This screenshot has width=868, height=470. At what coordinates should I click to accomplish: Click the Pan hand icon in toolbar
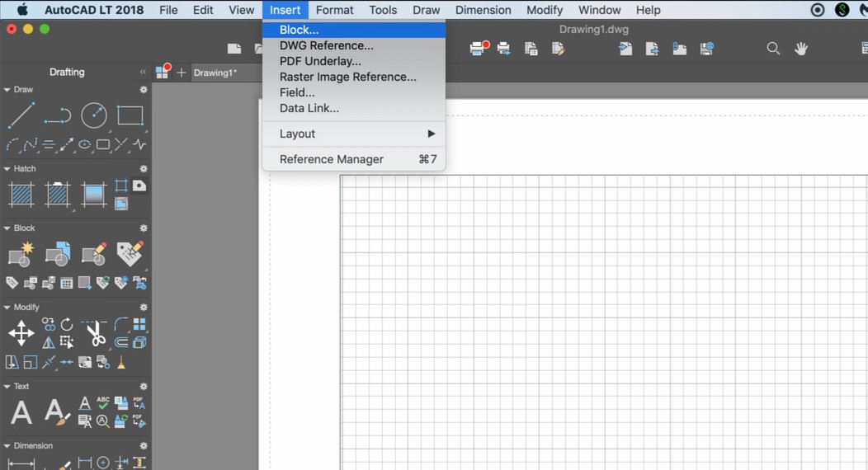tap(800, 49)
